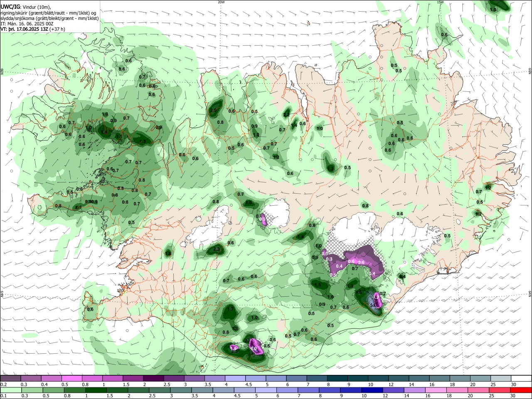
Task: Click the 30 label in upper legend row
Action: coord(513,384)
